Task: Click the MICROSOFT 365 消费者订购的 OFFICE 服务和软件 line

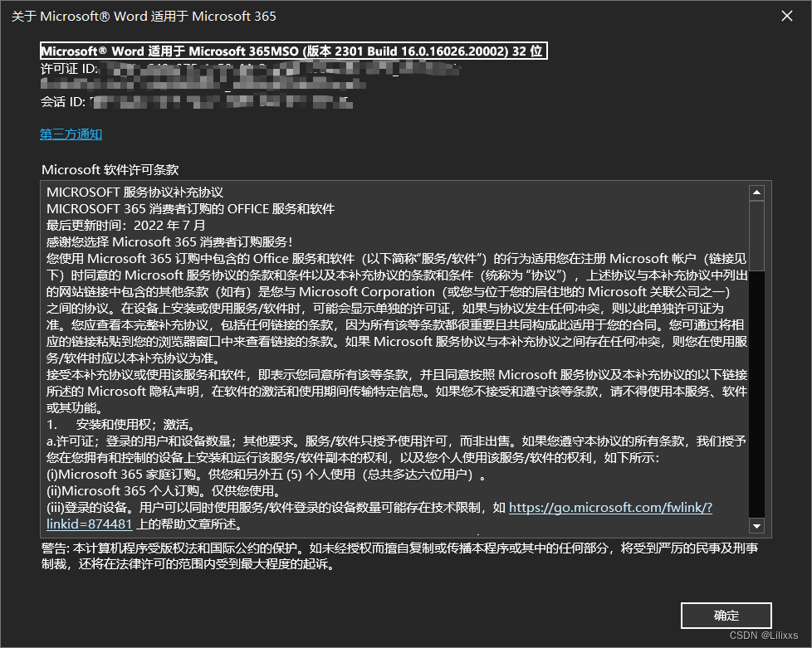Action: (x=191, y=208)
